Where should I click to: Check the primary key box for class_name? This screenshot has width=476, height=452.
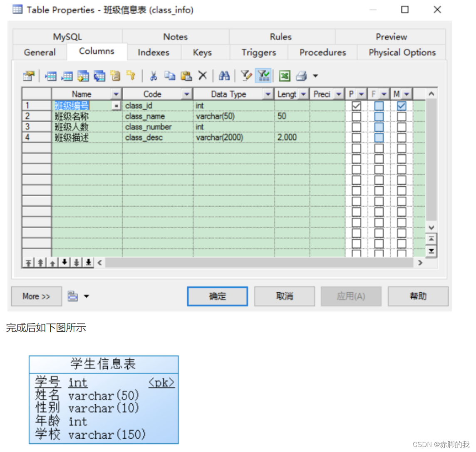click(x=356, y=116)
